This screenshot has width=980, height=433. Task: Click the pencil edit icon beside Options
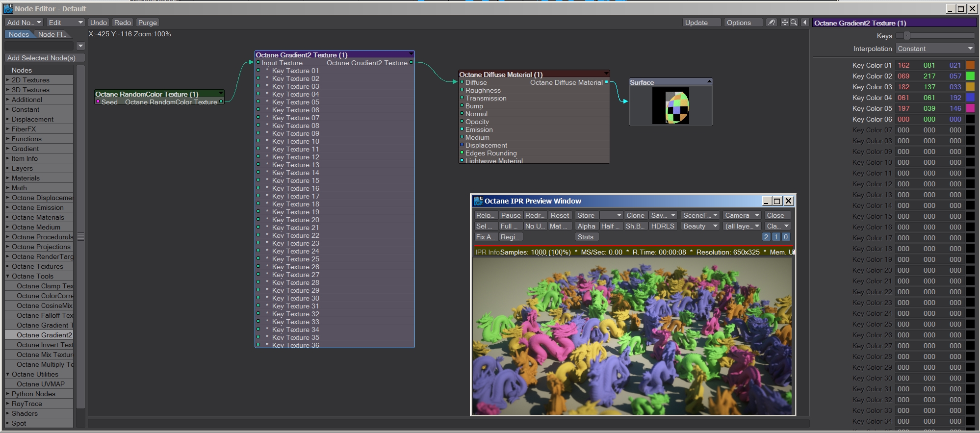pos(772,23)
